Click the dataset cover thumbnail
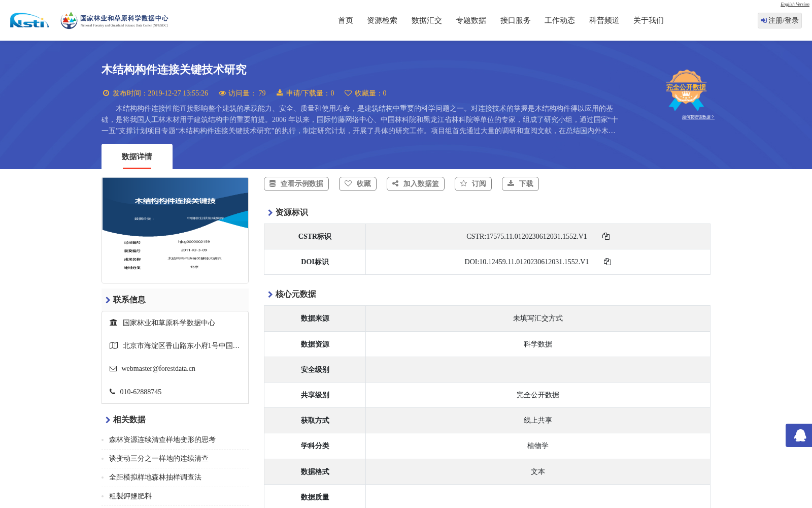The image size is (812, 508). (175, 230)
